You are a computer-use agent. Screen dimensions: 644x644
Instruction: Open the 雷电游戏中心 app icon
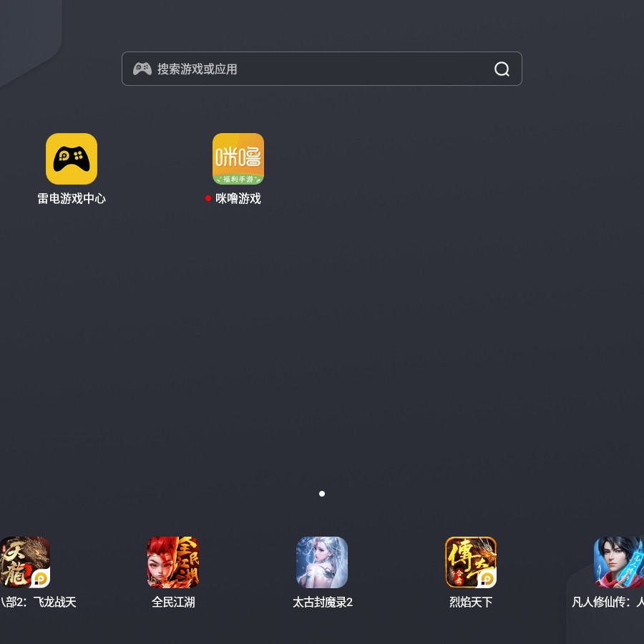[x=72, y=159]
